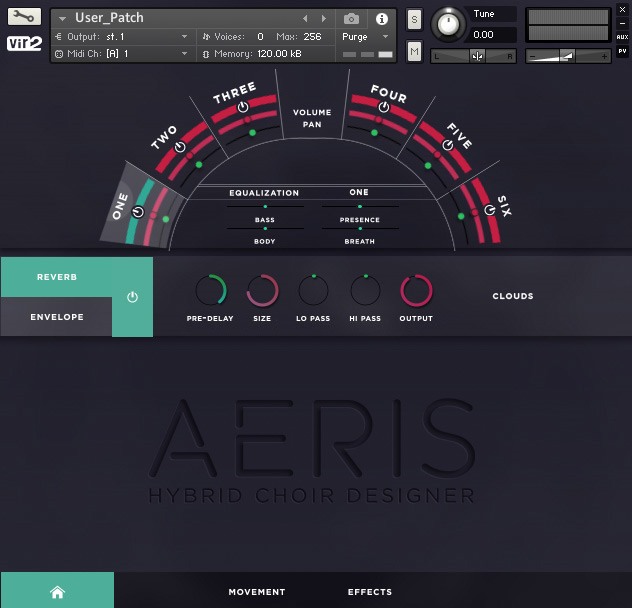Click layer THREE green pan dot
Image resolution: width=632 pixels, height=608 pixels.
click(252, 133)
